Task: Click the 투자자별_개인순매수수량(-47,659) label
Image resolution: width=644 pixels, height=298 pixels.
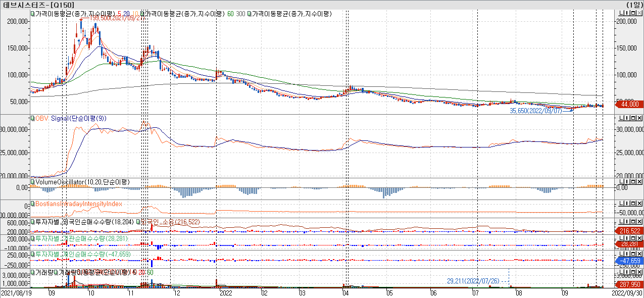Action: tap(83, 254)
